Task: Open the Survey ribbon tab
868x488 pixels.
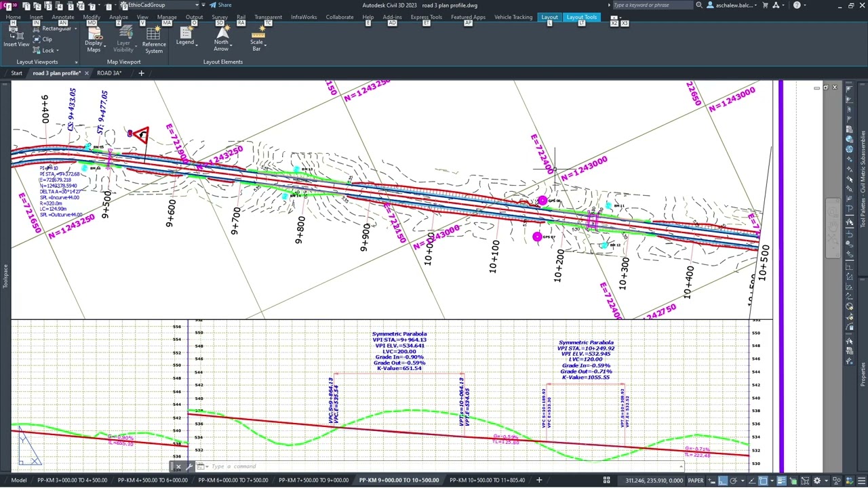Action: [x=220, y=17]
